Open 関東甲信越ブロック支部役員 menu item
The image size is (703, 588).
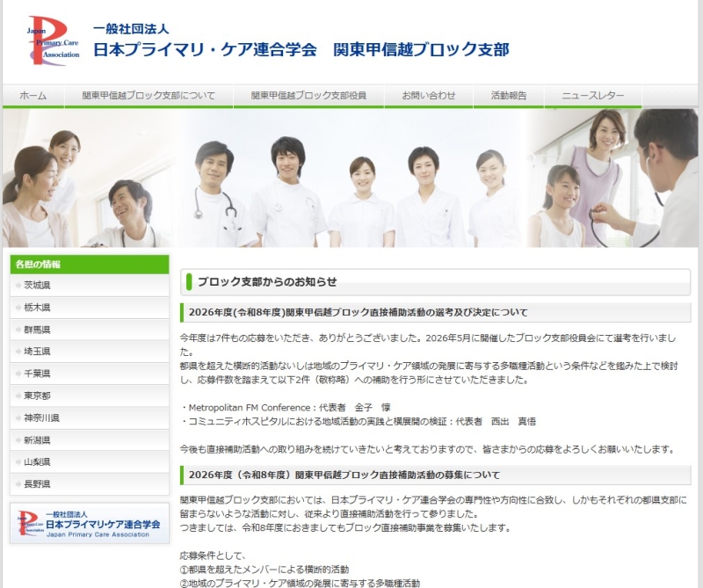coord(308,96)
